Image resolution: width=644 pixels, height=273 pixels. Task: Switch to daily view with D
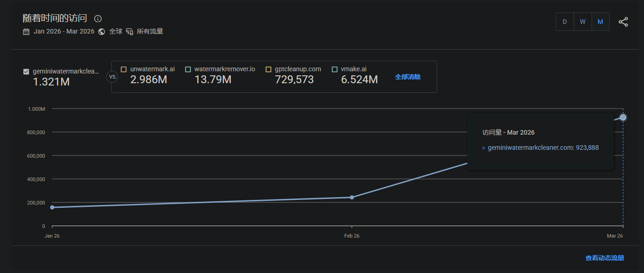(565, 22)
